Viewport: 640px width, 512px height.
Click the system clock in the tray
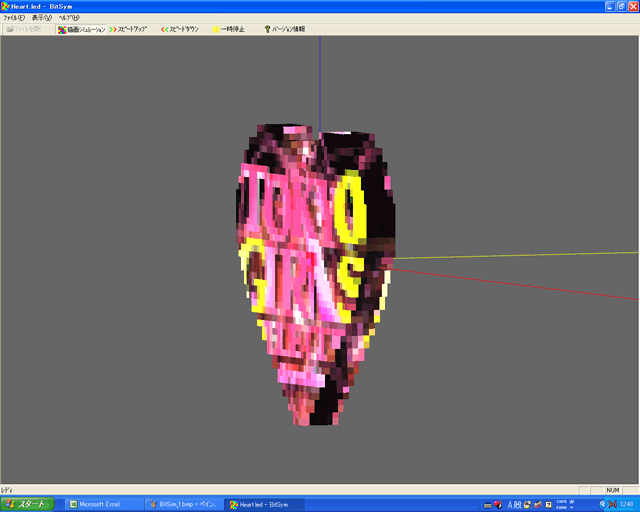(626, 504)
